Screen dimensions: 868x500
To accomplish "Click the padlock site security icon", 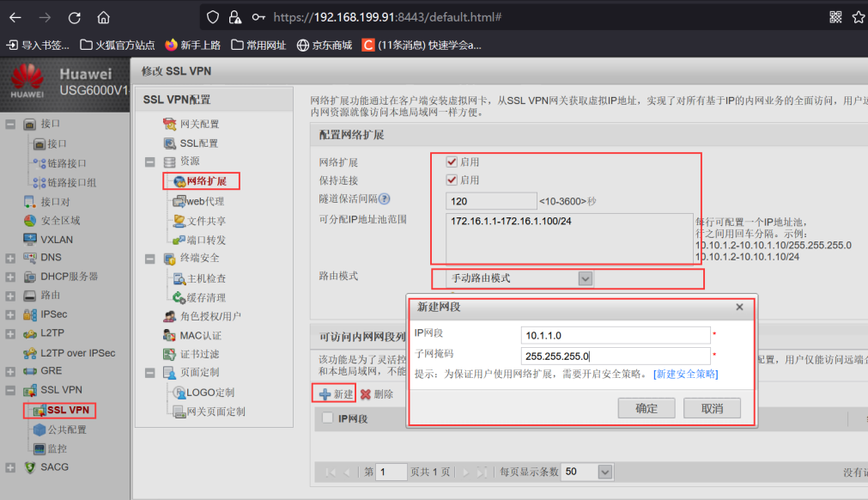I will click(x=234, y=18).
